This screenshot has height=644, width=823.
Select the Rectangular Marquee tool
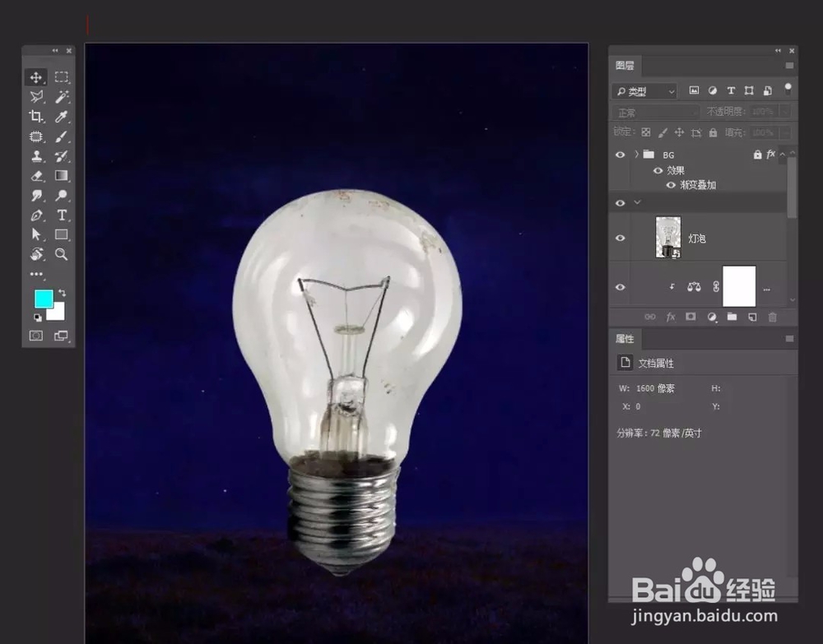(62, 77)
